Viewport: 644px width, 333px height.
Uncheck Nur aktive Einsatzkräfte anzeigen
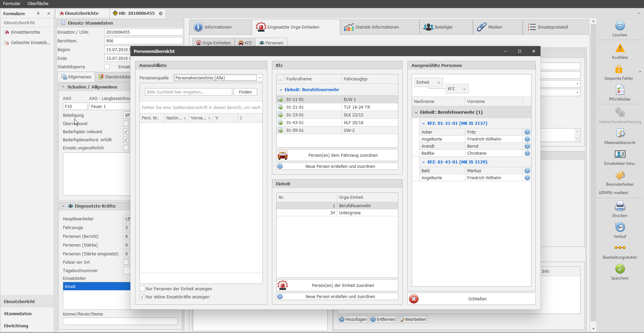pos(143,297)
